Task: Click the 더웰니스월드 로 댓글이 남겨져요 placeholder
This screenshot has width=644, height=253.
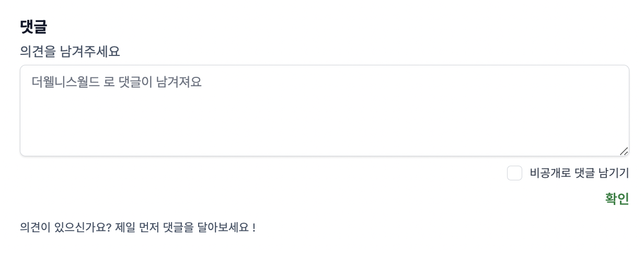Action: (x=117, y=82)
